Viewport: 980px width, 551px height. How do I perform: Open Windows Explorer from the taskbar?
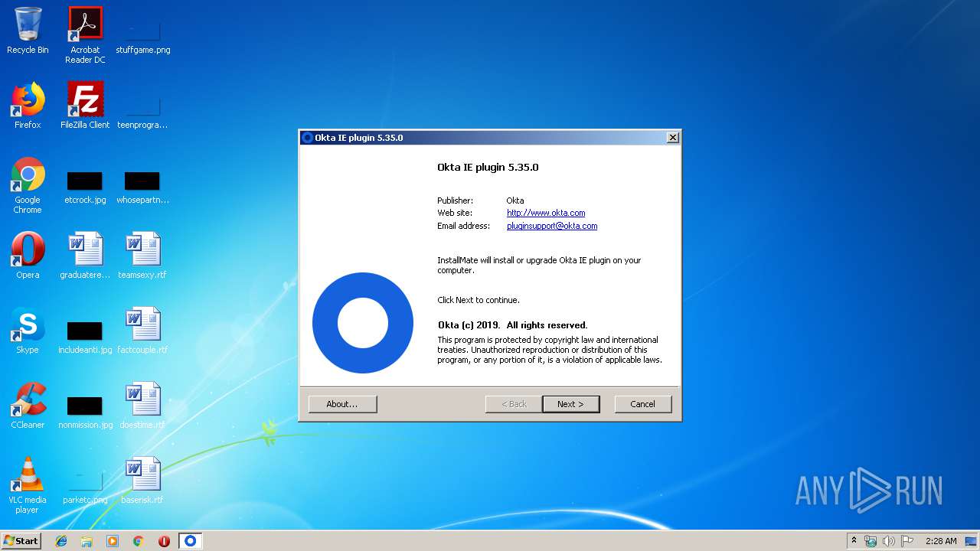87,541
